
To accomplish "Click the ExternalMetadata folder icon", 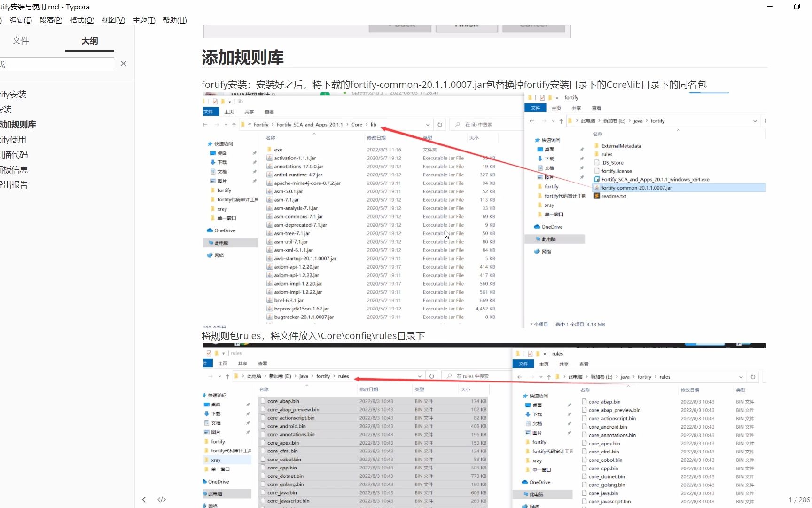I will 597,146.
